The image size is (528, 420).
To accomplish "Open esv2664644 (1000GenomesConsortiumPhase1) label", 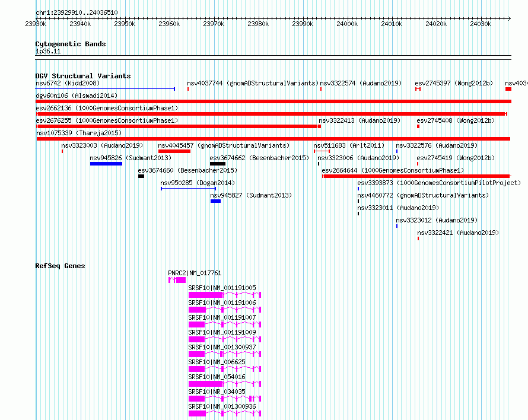I will tap(393, 170).
